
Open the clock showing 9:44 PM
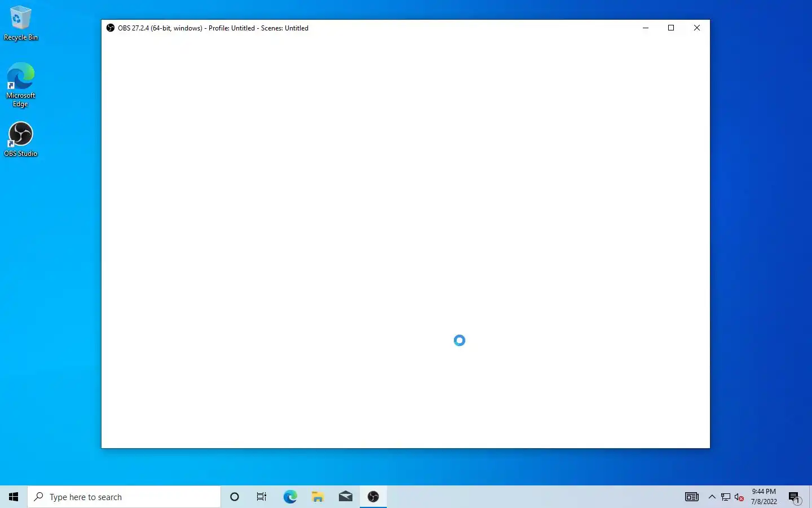(x=764, y=497)
